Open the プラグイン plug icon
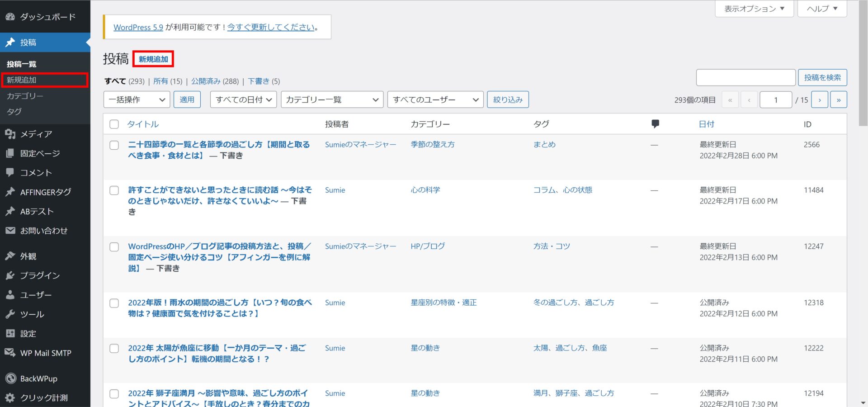Viewport: 868px width, 407px height. 10,275
